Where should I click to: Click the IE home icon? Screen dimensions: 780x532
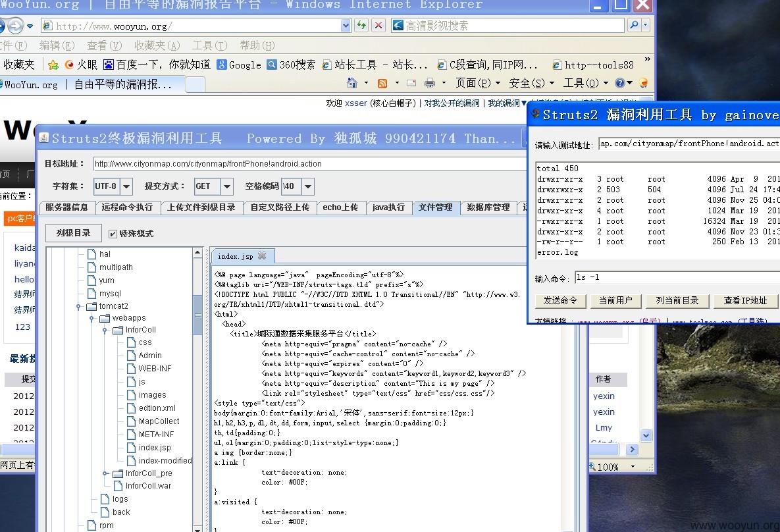[x=351, y=83]
